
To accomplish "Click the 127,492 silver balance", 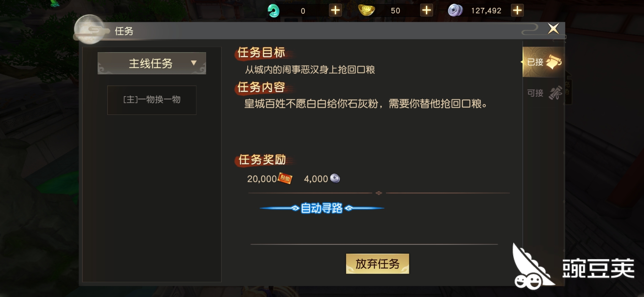I will tap(486, 11).
